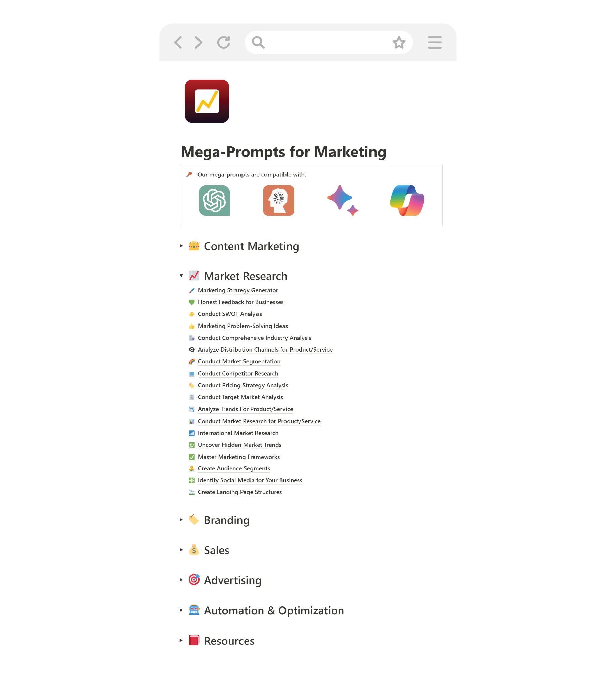
Task: Click the browser forward arrow
Action: click(x=198, y=42)
